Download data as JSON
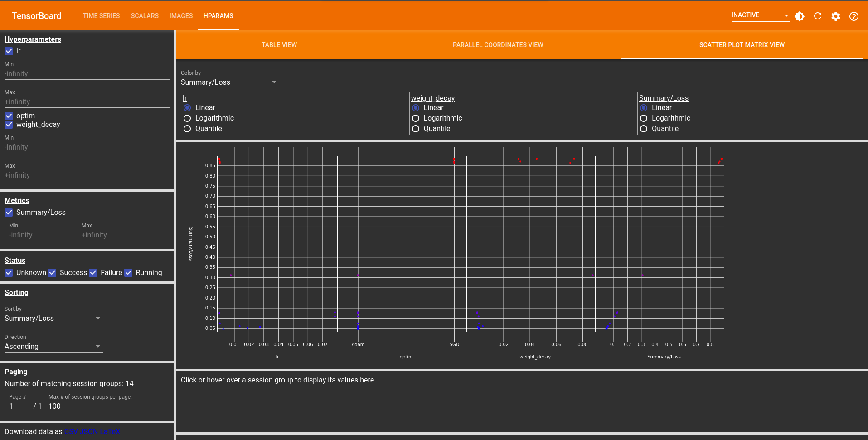The image size is (868, 440). coord(88,432)
